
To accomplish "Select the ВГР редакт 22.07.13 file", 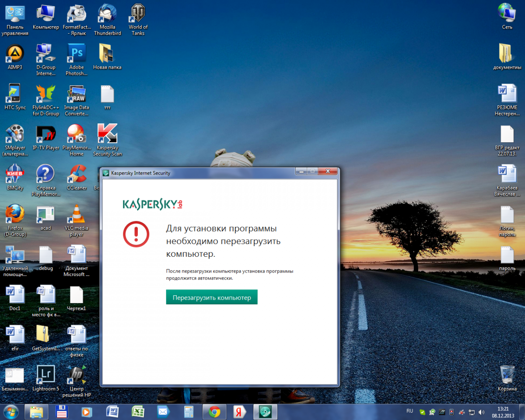I will tap(507, 140).
